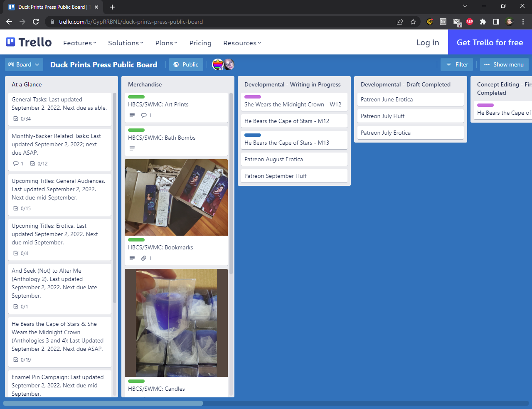Open the Adblock Plus extension icon
Viewport: 532px width, 409px height.
click(470, 22)
